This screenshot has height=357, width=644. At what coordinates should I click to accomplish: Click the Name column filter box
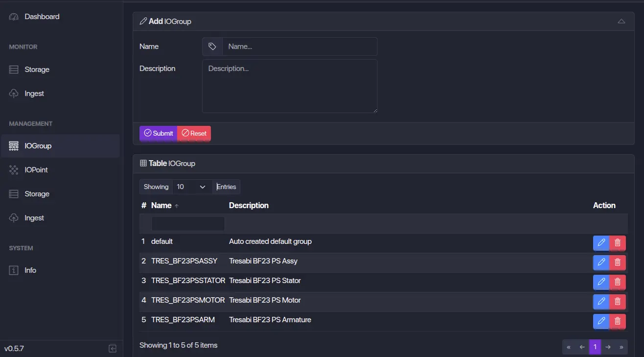click(x=188, y=224)
